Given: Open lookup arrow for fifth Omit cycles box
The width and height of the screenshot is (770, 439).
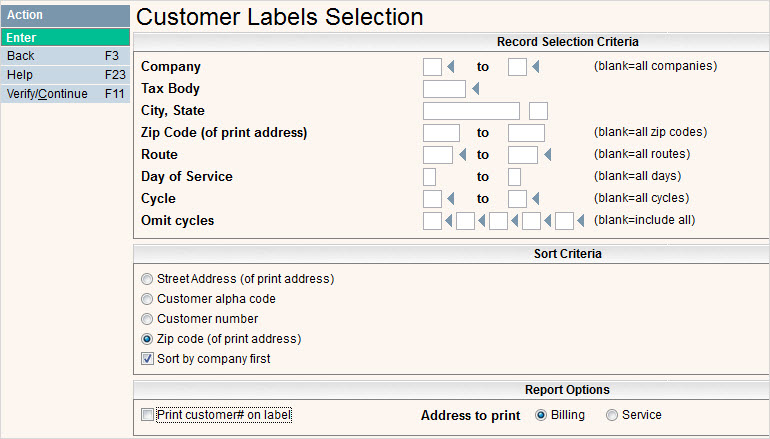Looking at the screenshot, I should (x=580, y=221).
